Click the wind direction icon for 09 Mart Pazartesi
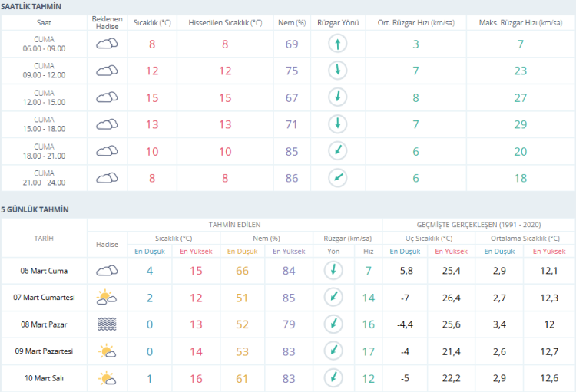The width and height of the screenshot is (576, 392). [333, 351]
